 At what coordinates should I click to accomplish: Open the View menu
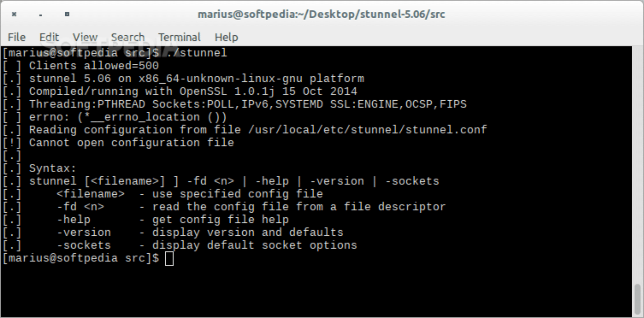tap(85, 37)
